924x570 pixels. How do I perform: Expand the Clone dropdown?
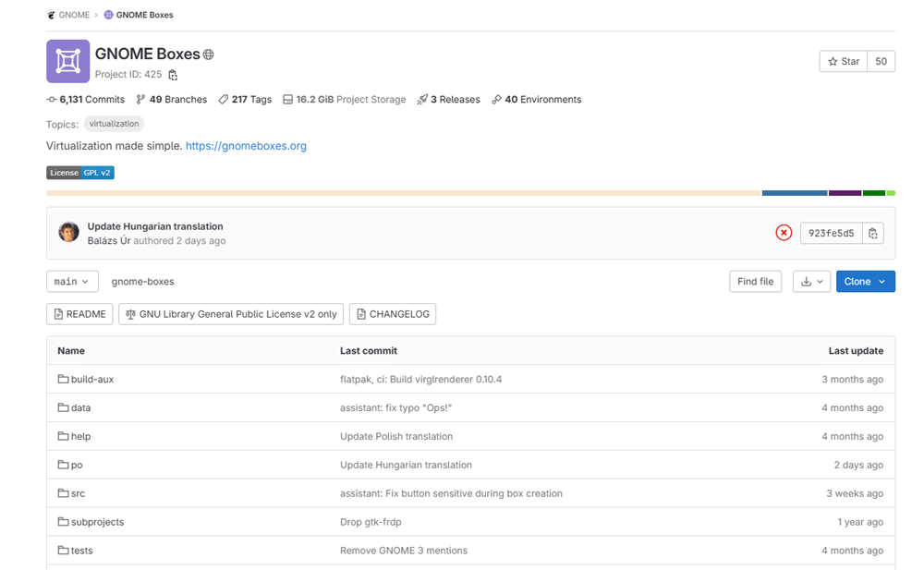[x=865, y=281]
